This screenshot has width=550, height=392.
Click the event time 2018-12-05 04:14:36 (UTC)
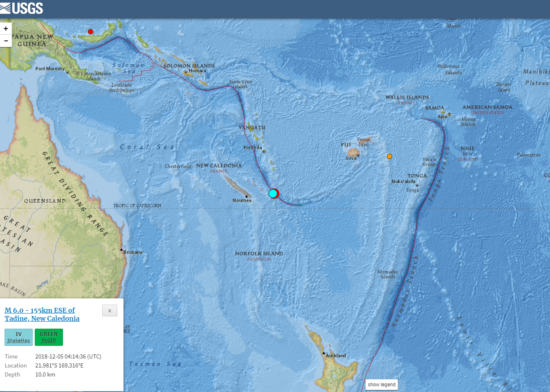click(68, 356)
